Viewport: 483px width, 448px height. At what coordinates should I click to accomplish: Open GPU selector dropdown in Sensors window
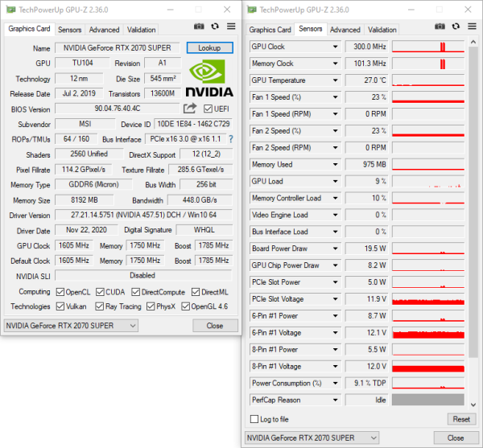click(312, 438)
